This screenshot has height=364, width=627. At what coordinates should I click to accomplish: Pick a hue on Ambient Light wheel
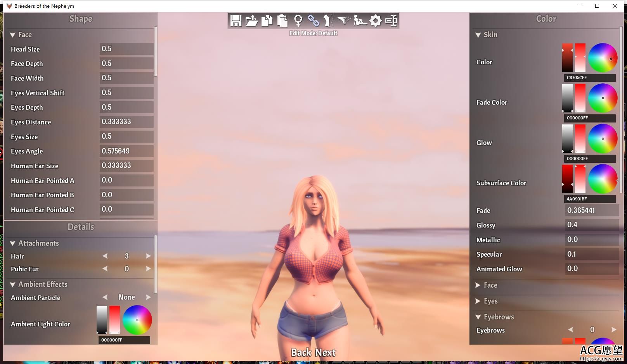point(137,320)
